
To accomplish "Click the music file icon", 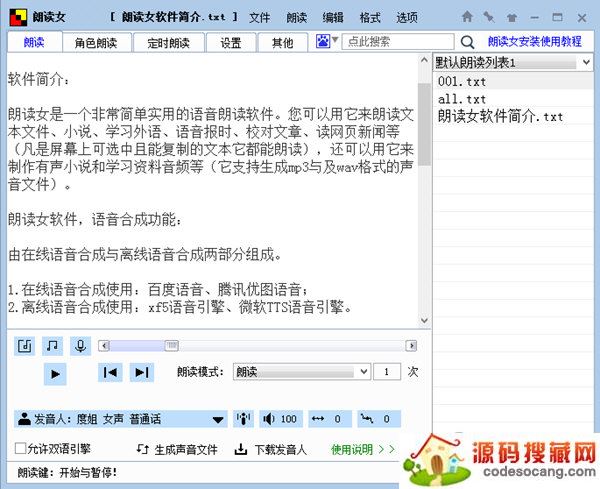I will coord(25,346).
